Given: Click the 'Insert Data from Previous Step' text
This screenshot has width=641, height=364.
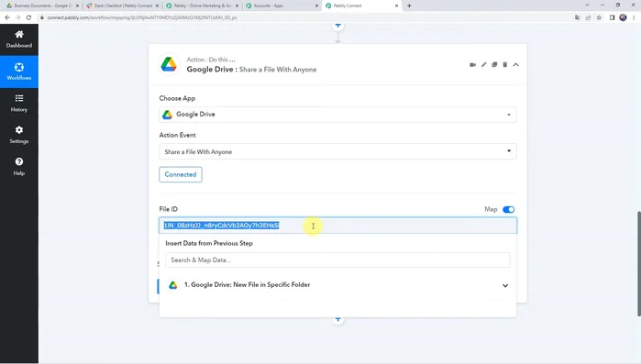Looking at the screenshot, I should pos(209,243).
